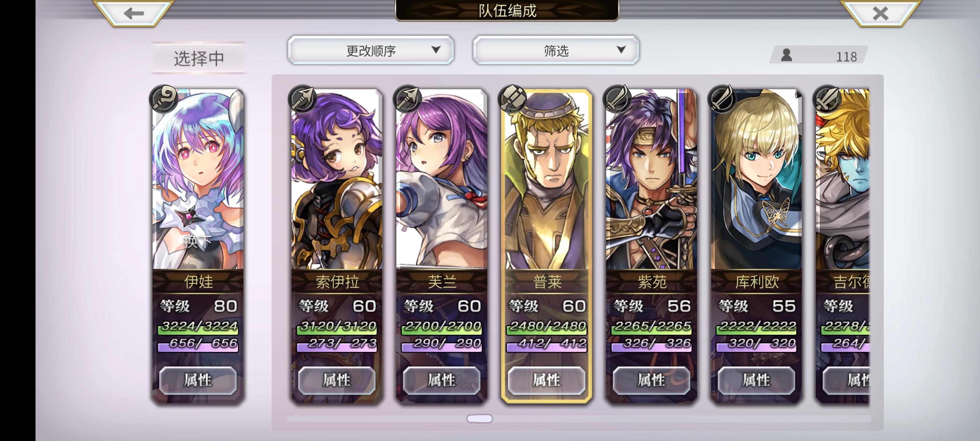Open 属性 for 索伊拉

click(x=337, y=380)
